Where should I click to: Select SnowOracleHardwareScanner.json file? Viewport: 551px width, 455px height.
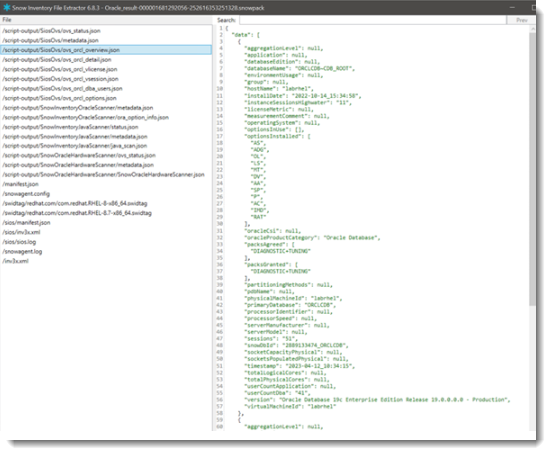(103, 175)
